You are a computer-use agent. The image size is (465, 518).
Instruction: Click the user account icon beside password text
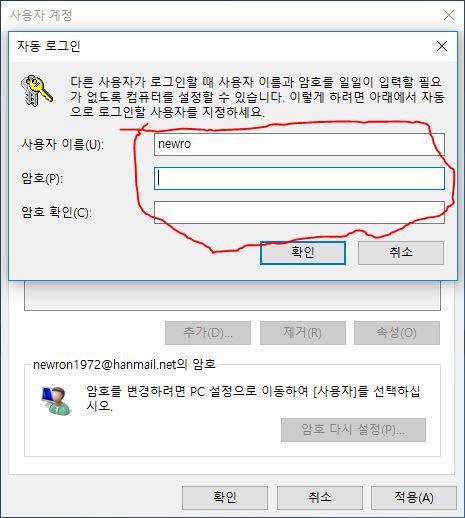coord(57,401)
